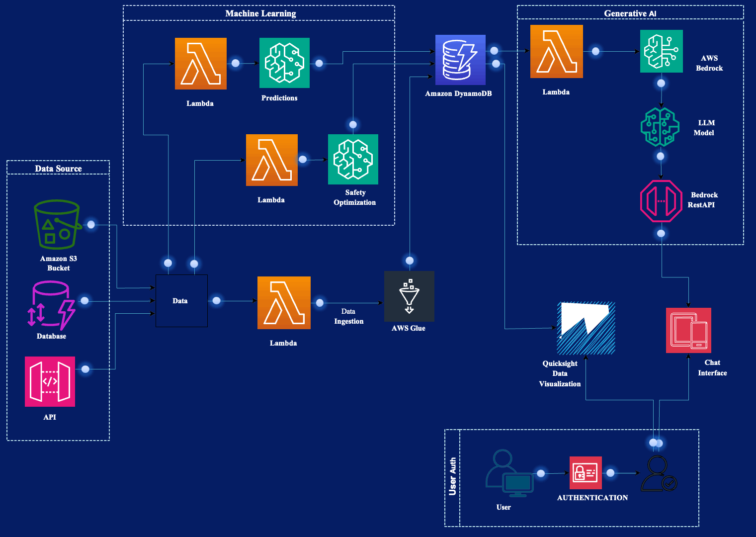Select the Lambda icon feeding Predictions
This screenshot has height=537, width=756.
click(x=201, y=64)
